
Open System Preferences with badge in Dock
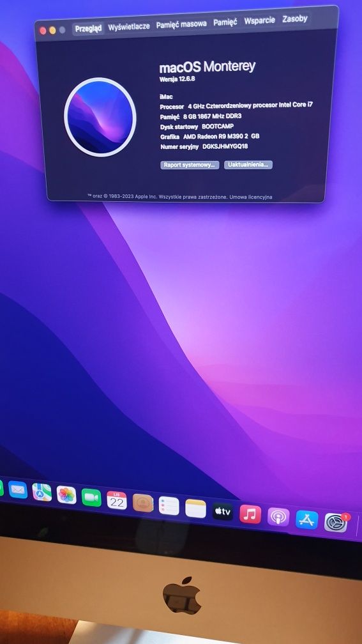pyautogui.click(x=336, y=523)
